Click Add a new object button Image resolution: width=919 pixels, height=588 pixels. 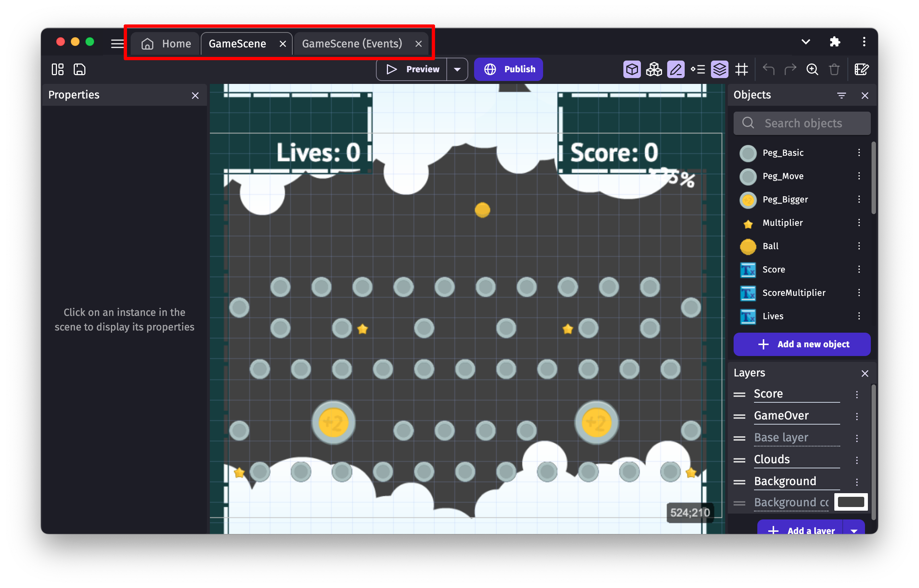click(802, 344)
